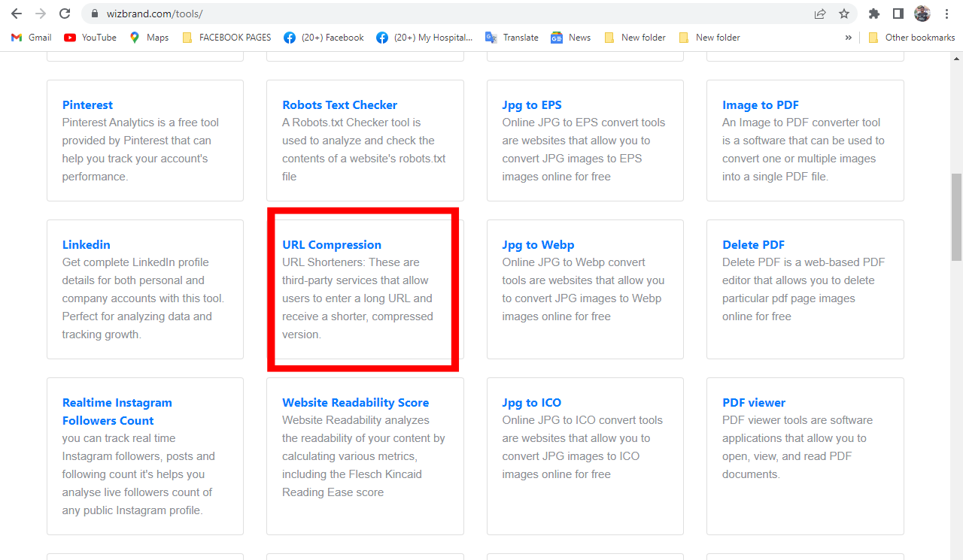Open the Google Translate bookmark
Viewport: 963px width, 560px height.
coord(512,37)
